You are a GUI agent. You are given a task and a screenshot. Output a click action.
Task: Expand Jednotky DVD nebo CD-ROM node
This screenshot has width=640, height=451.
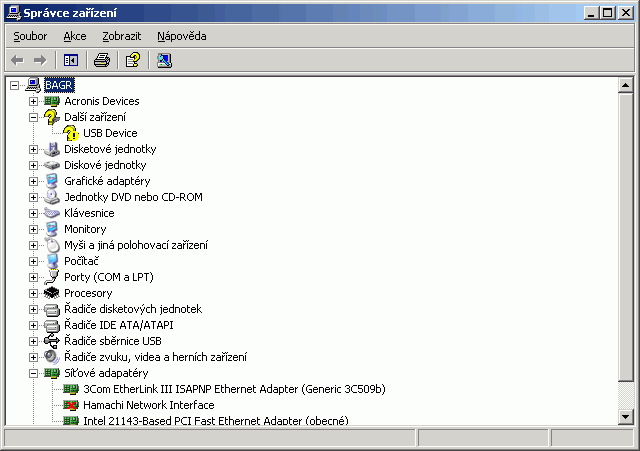(33, 198)
